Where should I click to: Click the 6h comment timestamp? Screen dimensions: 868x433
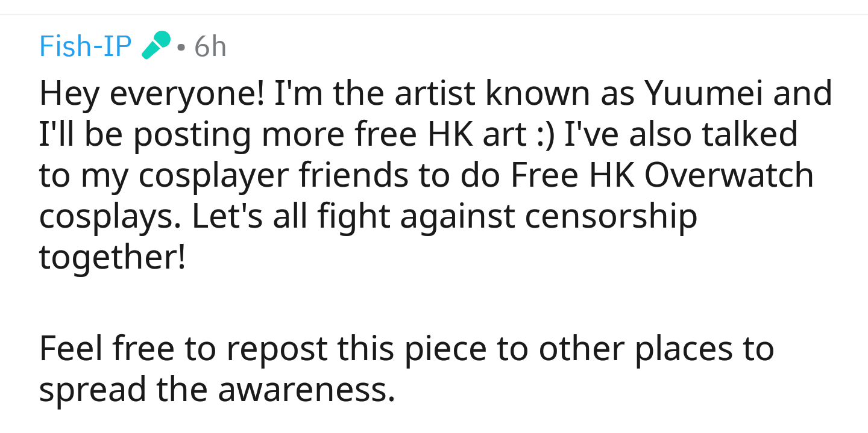[210, 46]
